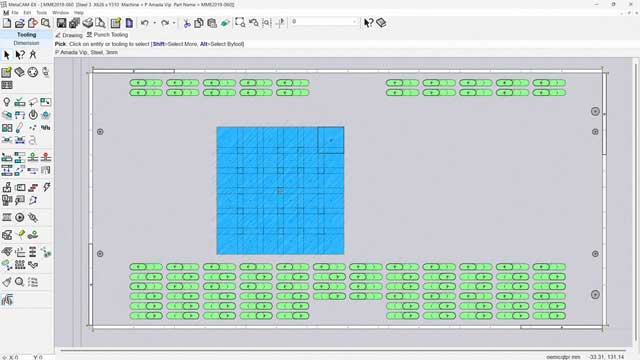
Task: Cut selection with the scissors icon
Action: click(187, 23)
